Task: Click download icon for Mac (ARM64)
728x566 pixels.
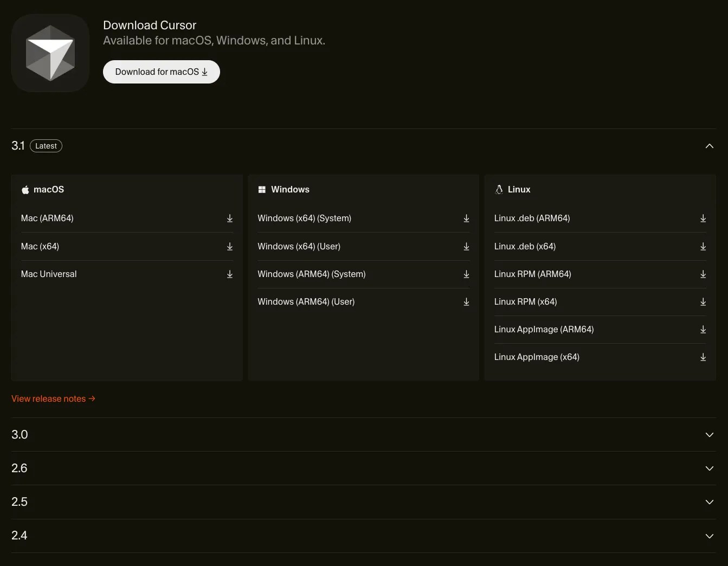Action: pos(230,218)
